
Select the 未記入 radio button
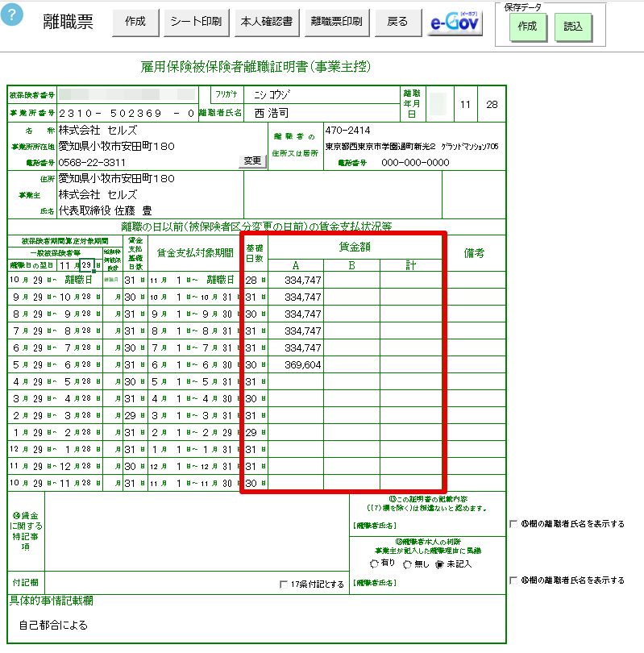[439, 564]
